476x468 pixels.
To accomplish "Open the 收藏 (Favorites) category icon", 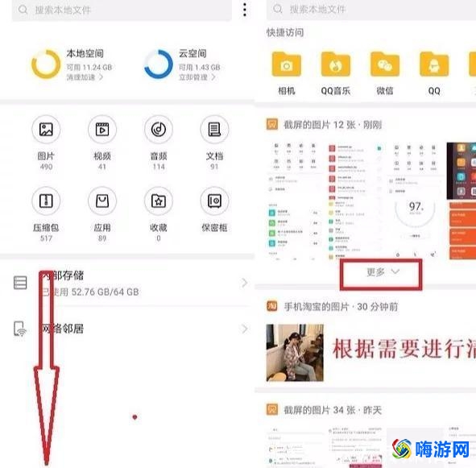I will click(159, 201).
